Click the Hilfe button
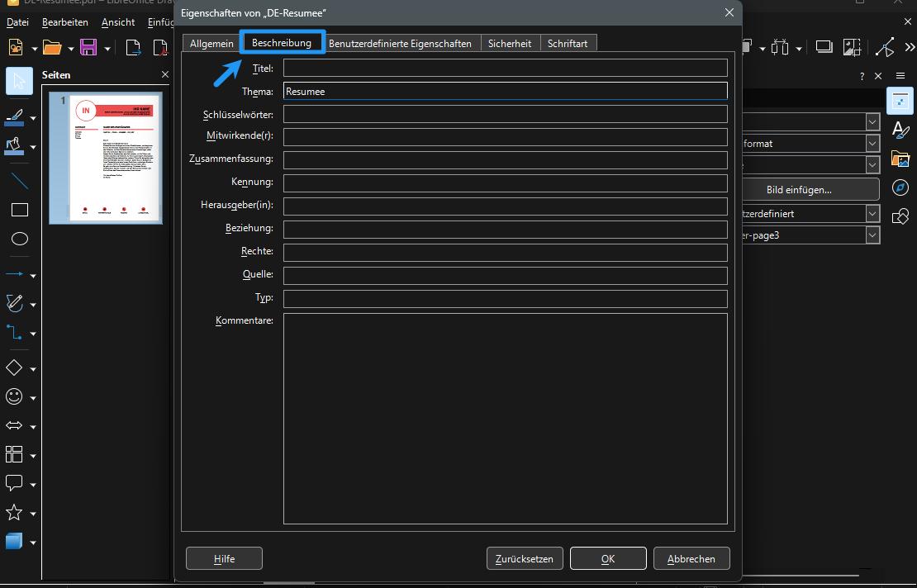This screenshot has height=588, width=917. [x=224, y=559]
